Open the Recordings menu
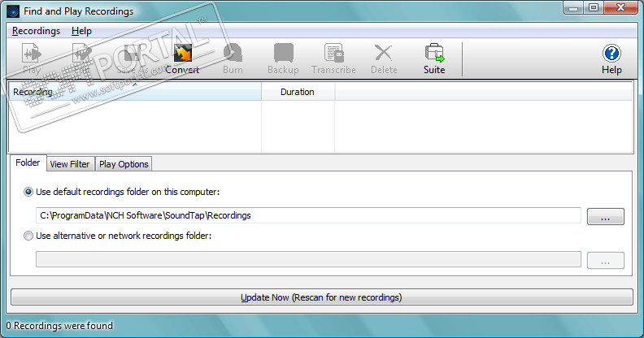644x338 pixels. click(x=36, y=31)
